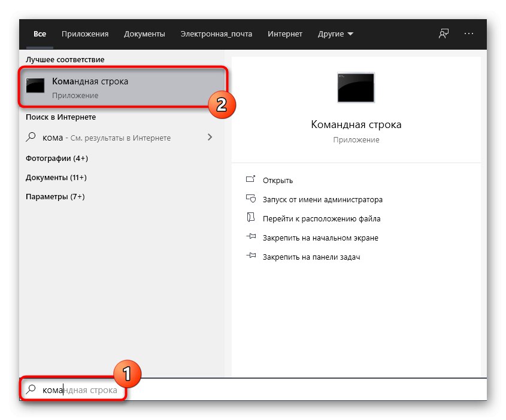Expand web results chevron arrow
The image size is (506, 420).
click(x=210, y=138)
